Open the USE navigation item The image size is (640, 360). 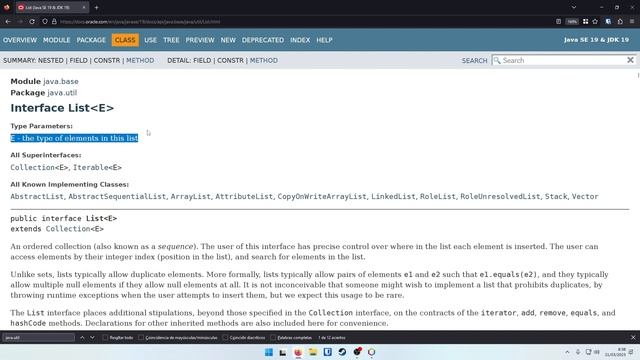[150, 40]
